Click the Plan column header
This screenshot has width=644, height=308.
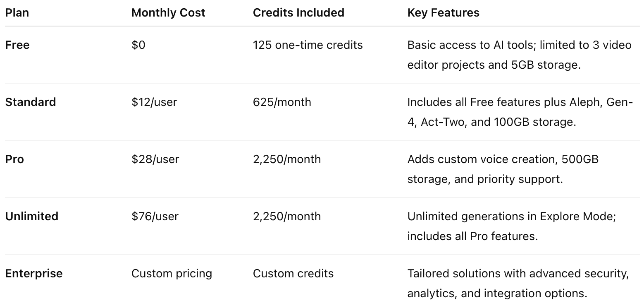pyautogui.click(x=17, y=13)
